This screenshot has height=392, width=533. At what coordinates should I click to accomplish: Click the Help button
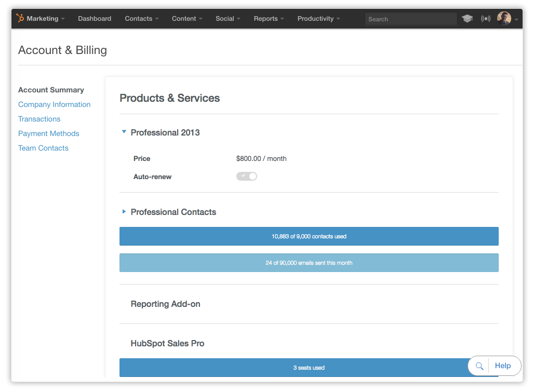pyautogui.click(x=503, y=366)
